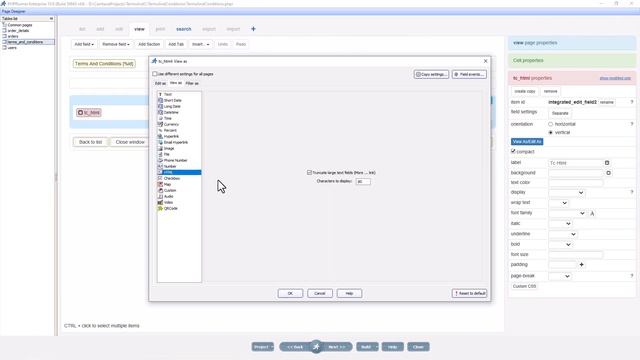
Task: Click the plus icon to add a page
Action: (253, 29)
